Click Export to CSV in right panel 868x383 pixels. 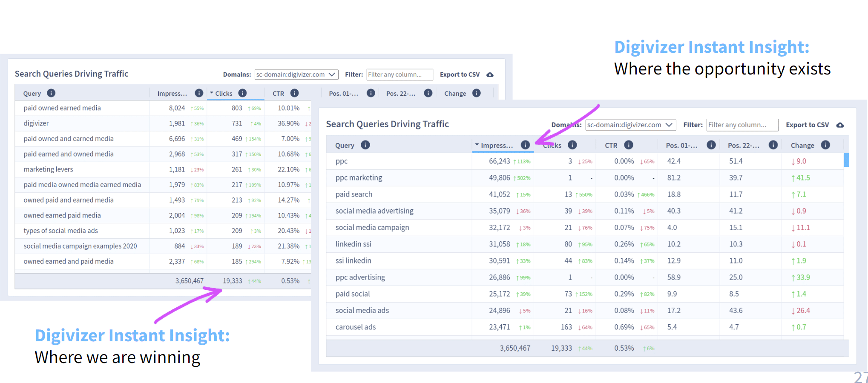click(x=807, y=125)
